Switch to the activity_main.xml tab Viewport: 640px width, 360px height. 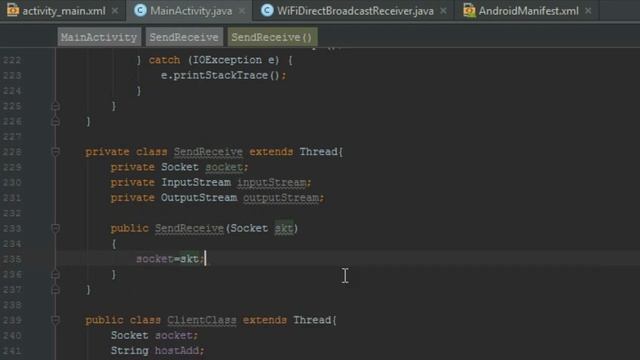pyautogui.click(x=63, y=11)
